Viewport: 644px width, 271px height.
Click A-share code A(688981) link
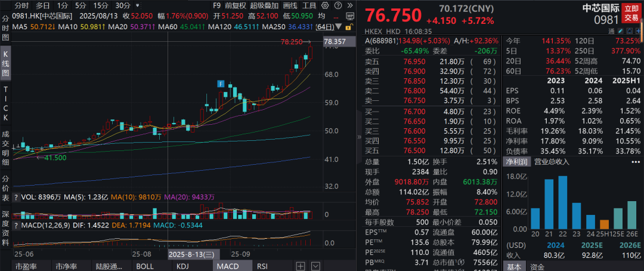point(382,41)
